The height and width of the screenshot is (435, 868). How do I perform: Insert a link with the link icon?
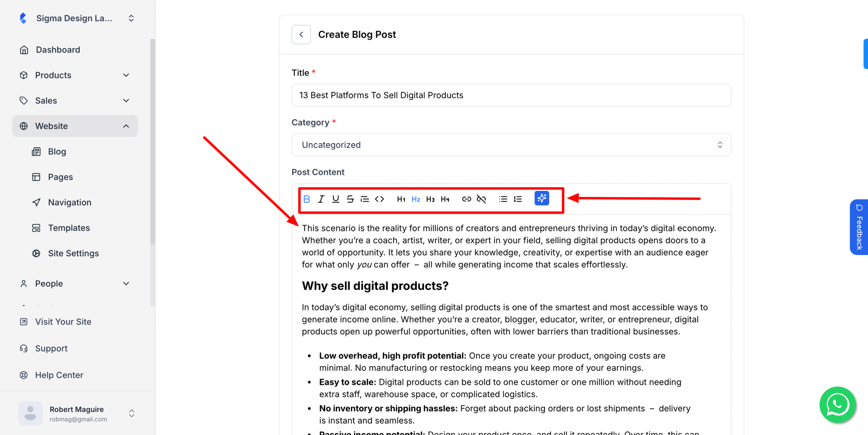pos(467,199)
